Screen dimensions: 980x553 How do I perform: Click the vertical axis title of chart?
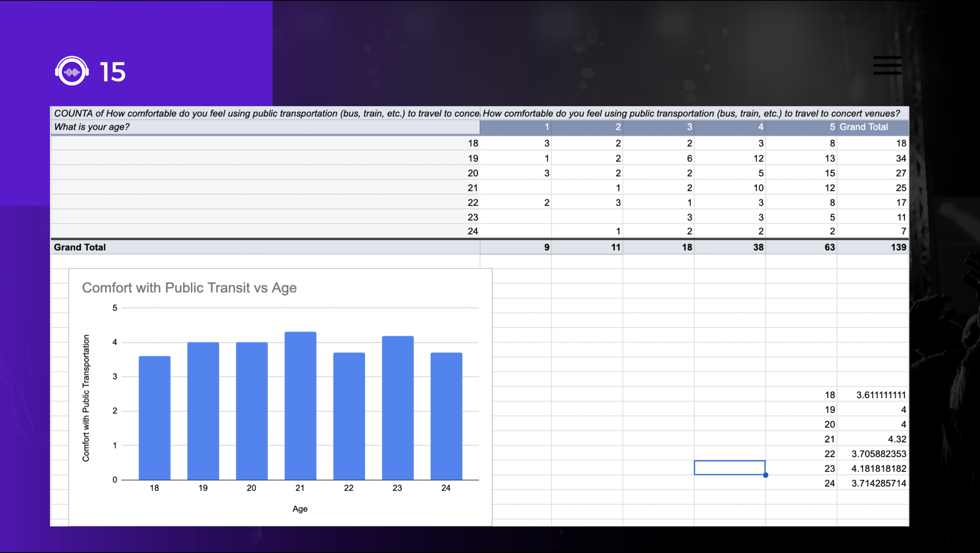(x=86, y=398)
